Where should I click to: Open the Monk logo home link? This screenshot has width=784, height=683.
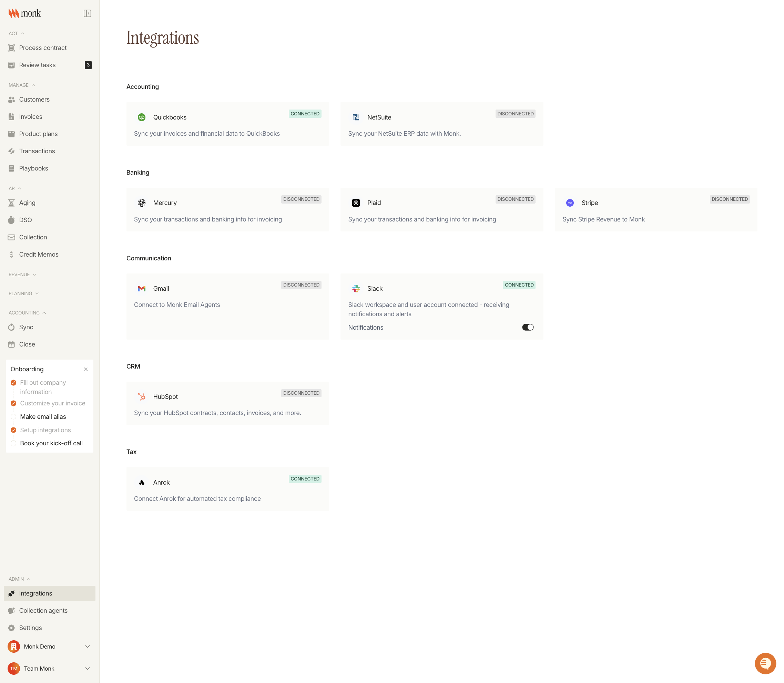[x=24, y=13]
